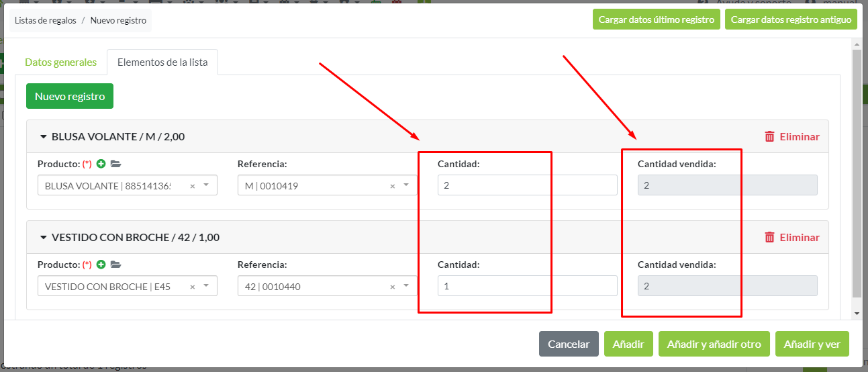Viewport: 868px width, 372px height.
Task: Click the folder icon beside BLUSA VOLANTE Producto label
Action: point(115,164)
